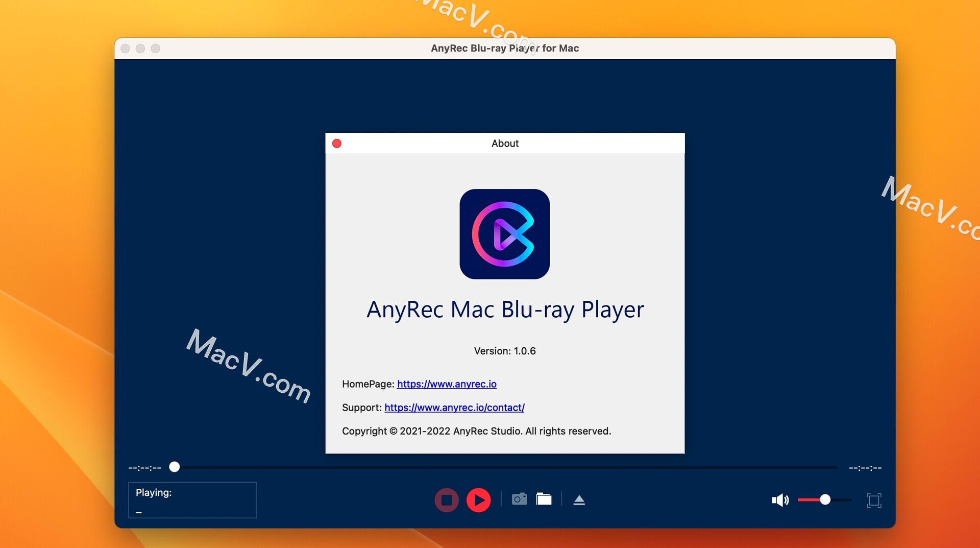The height and width of the screenshot is (548, 980).
Task: Click the Version: 1.0.6 text
Action: [505, 351]
